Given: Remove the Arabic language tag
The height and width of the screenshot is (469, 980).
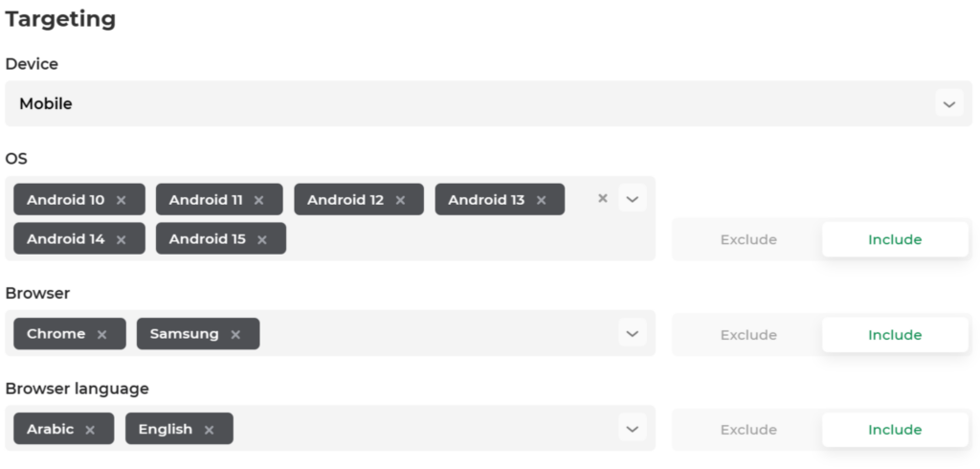Looking at the screenshot, I should click(x=90, y=430).
